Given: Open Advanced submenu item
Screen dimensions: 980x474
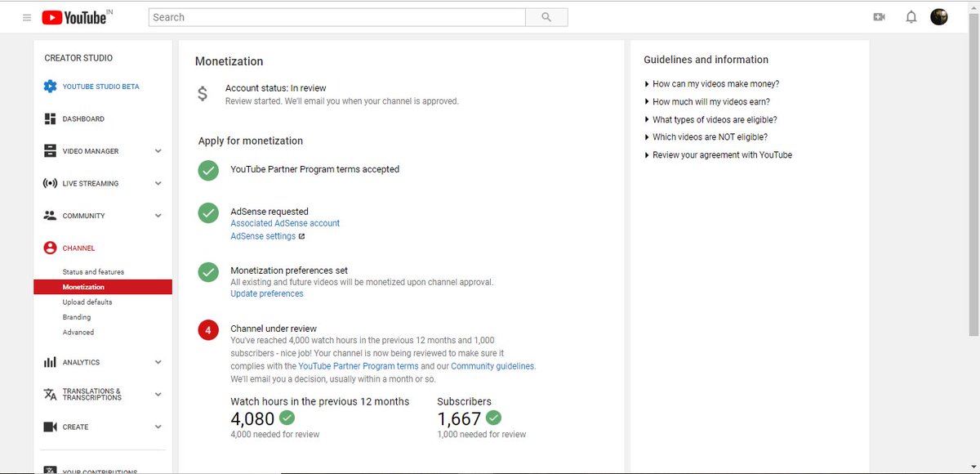Looking at the screenshot, I should tap(78, 333).
